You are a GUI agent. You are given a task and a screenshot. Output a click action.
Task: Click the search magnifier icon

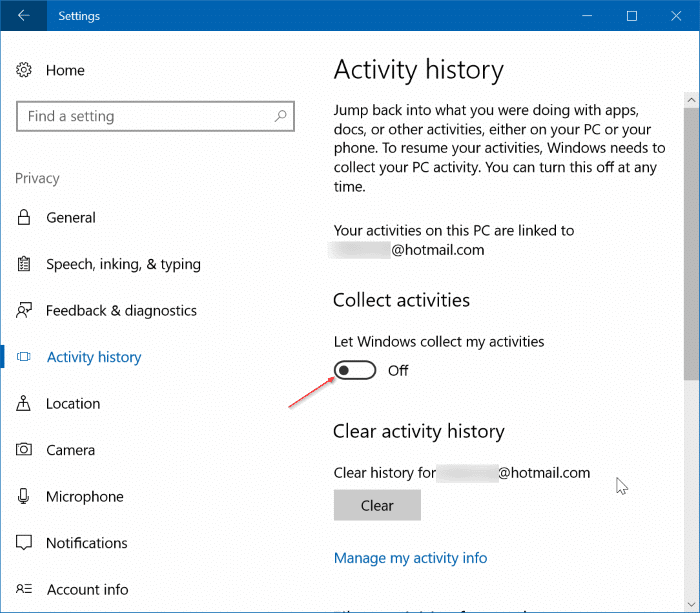(280, 116)
